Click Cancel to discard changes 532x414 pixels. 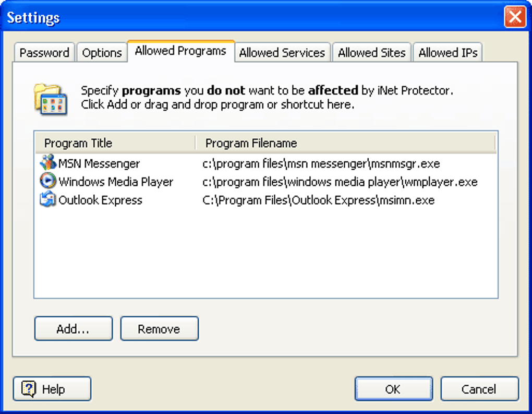(479, 388)
